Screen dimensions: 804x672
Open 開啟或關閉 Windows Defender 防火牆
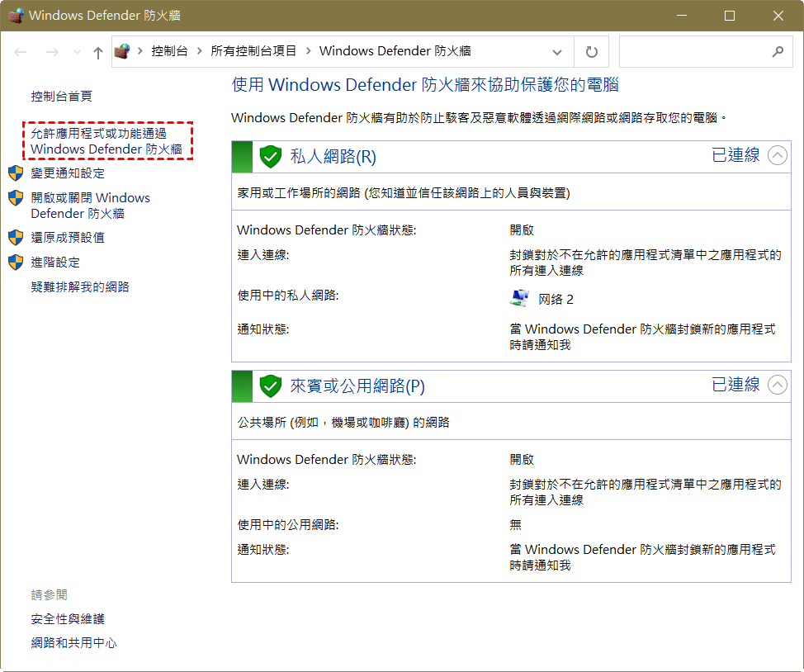90,206
